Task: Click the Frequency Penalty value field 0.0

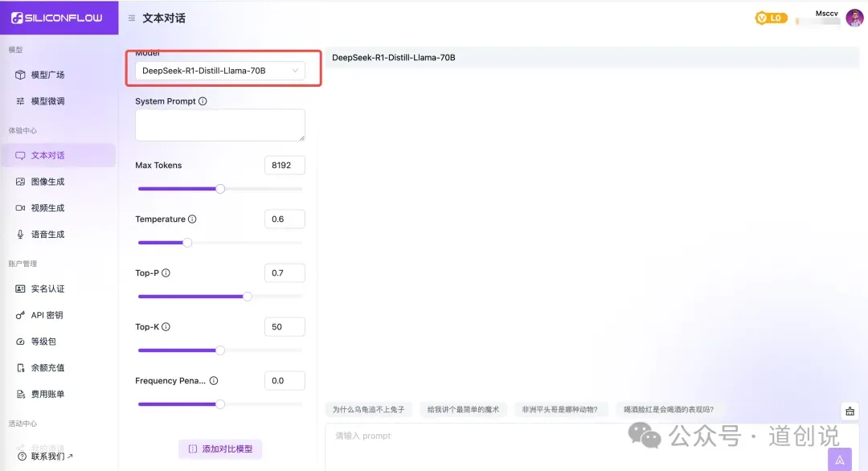Action: 285,381
